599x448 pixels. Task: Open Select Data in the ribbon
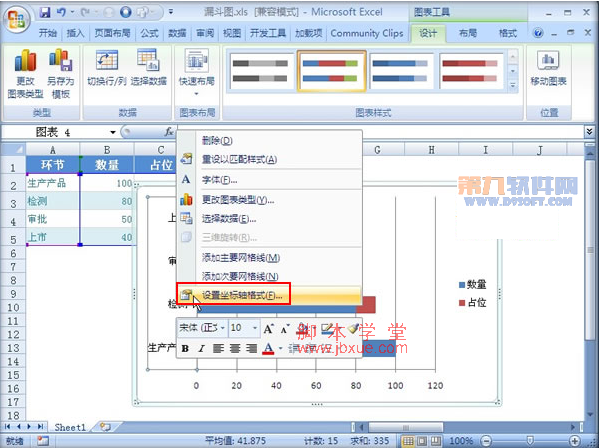tap(149, 67)
